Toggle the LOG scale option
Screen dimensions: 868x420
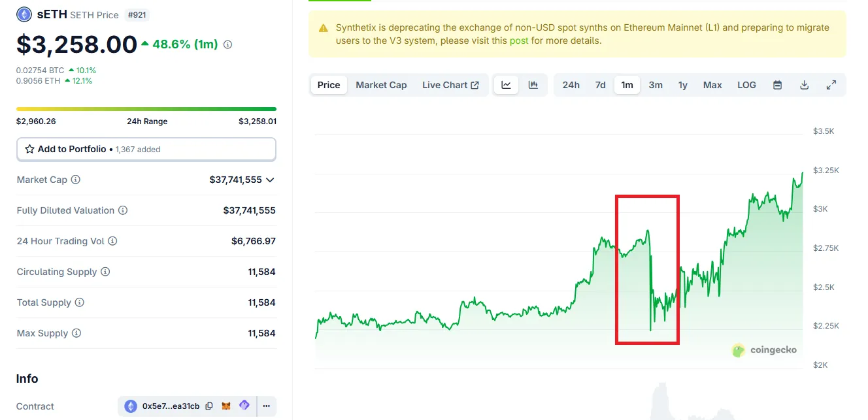click(x=746, y=85)
